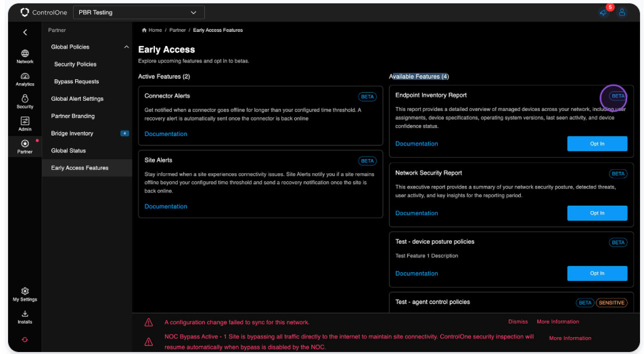Open the user profile icon
The image size is (644, 354).
click(622, 12)
